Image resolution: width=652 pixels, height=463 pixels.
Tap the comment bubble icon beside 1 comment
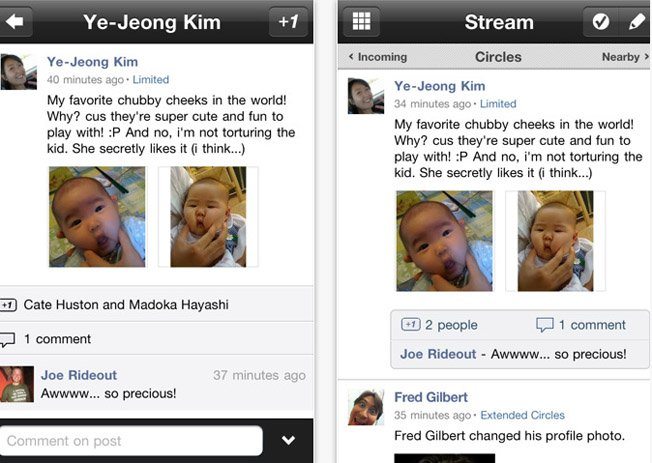(544, 325)
